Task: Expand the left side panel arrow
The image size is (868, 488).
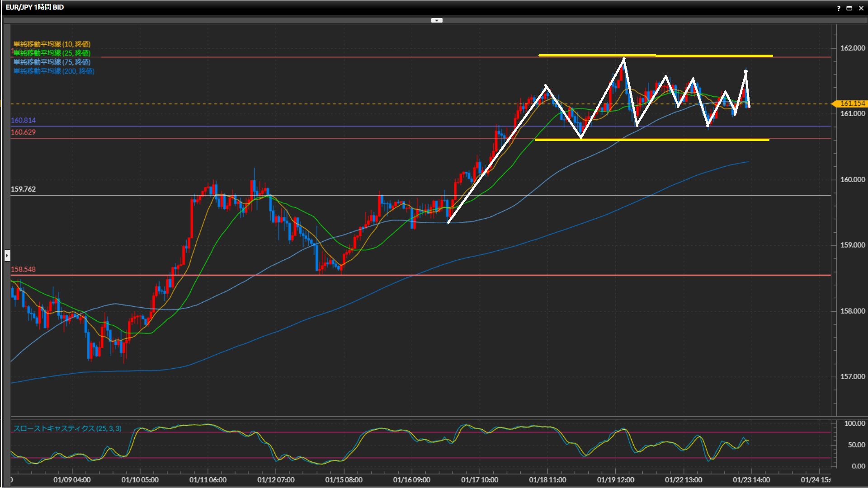Action: click(7, 255)
